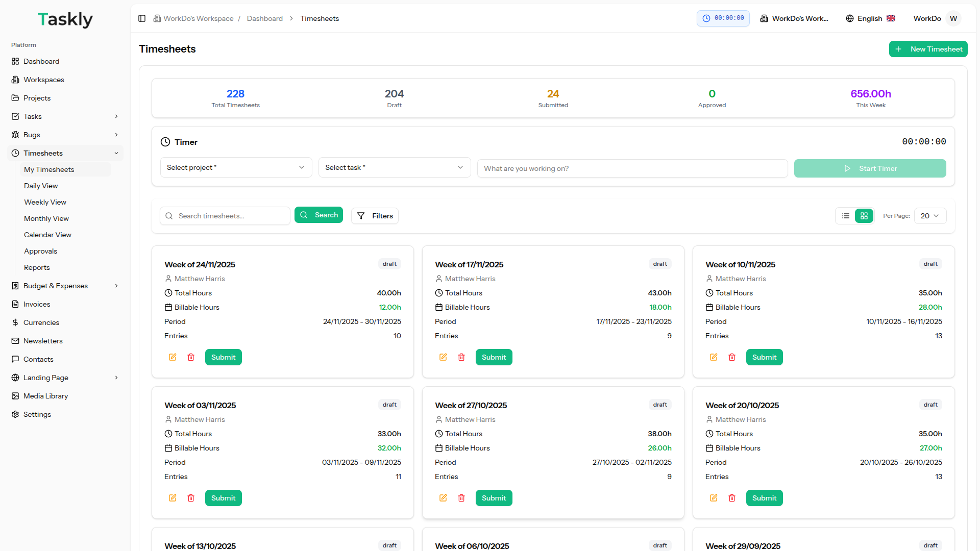Open the Select project dropdown

click(x=236, y=167)
